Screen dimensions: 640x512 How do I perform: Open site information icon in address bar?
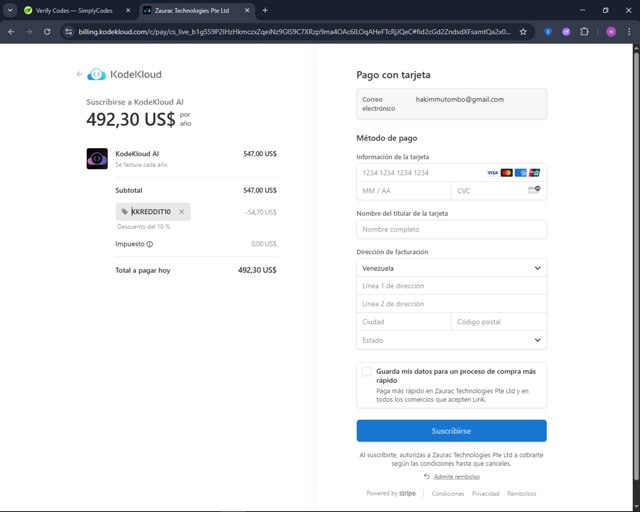pyautogui.click(x=69, y=32)
